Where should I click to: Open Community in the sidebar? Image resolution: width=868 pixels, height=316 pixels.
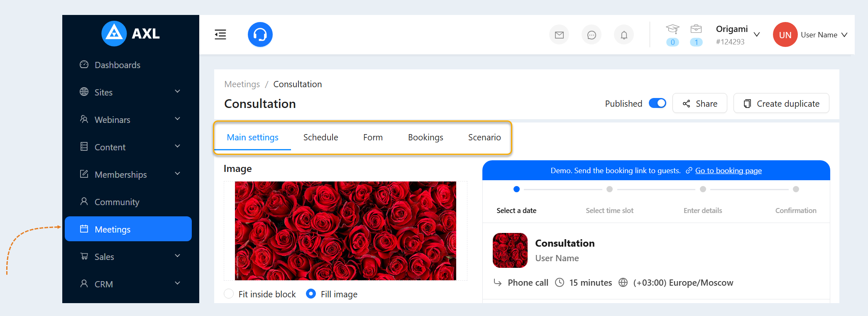[x=128, y=202]
